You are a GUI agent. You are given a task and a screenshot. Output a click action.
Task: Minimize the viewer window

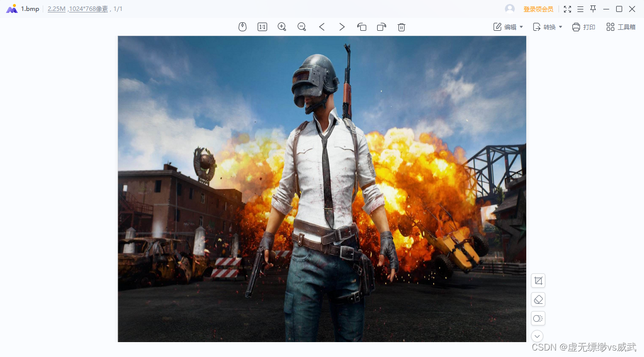tap(606, 9)
